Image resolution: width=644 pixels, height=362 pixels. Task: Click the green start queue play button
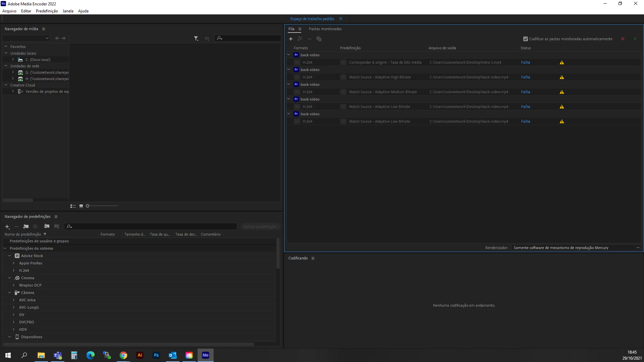[x=635, y=39]
